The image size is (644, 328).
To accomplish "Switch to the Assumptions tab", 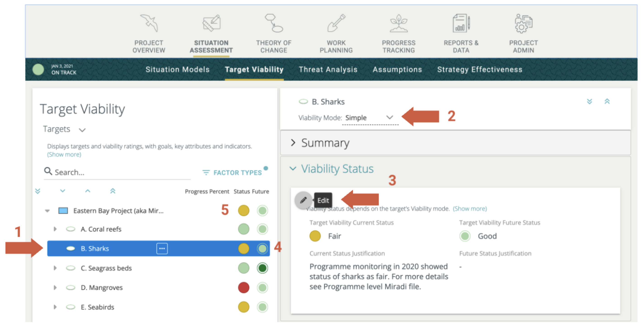I will 398,70.
